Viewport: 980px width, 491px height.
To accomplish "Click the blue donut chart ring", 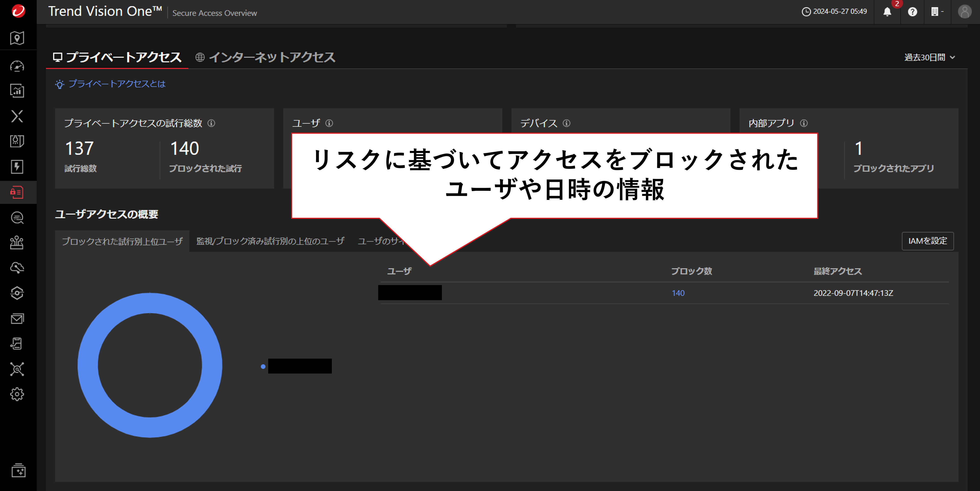I will click(88, 365).
